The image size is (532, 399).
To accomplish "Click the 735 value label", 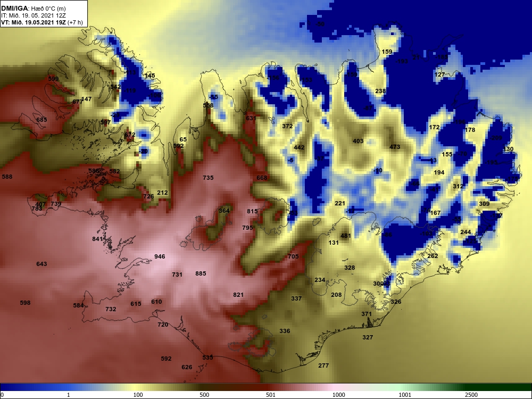I will coord(208,178).
